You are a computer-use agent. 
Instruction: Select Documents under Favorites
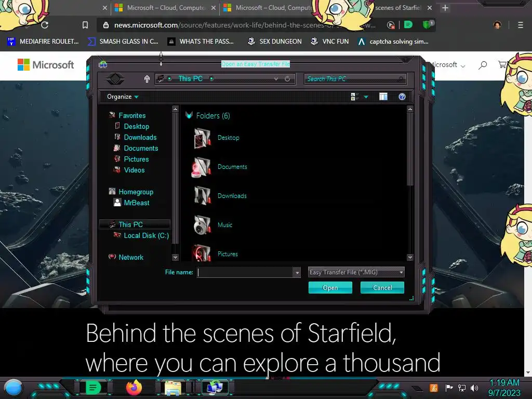click(x=141, y=148)
